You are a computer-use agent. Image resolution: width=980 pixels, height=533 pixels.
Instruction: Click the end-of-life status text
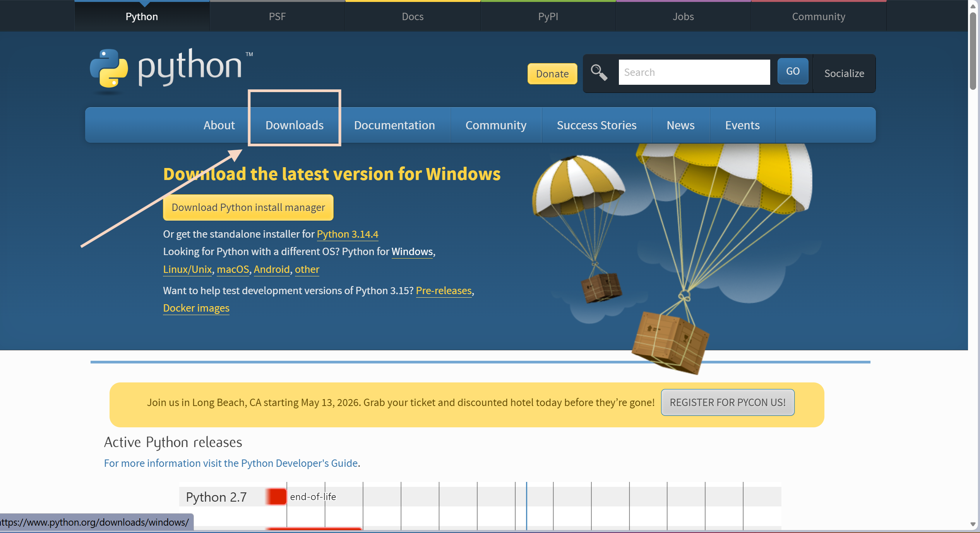[x=313, y=497]
